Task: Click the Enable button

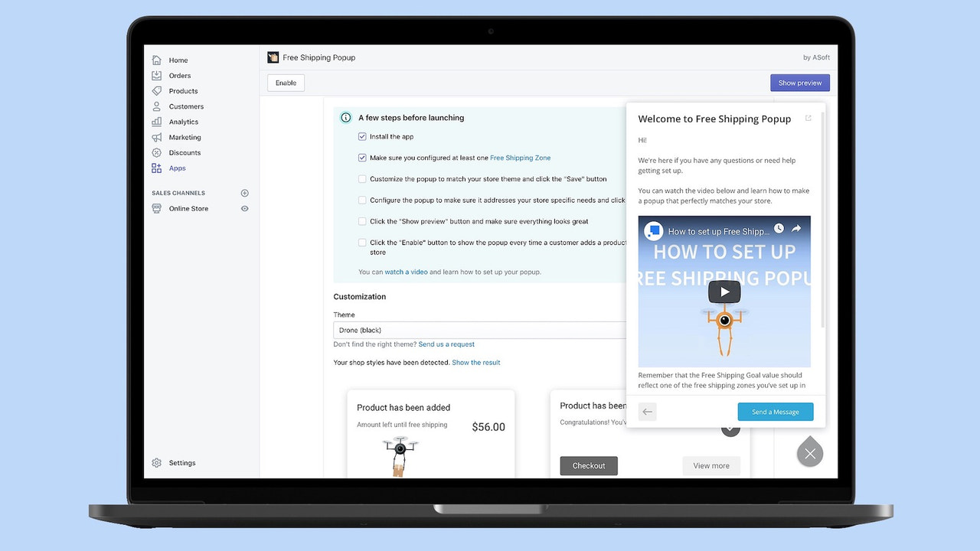Action: pos(285,82)
